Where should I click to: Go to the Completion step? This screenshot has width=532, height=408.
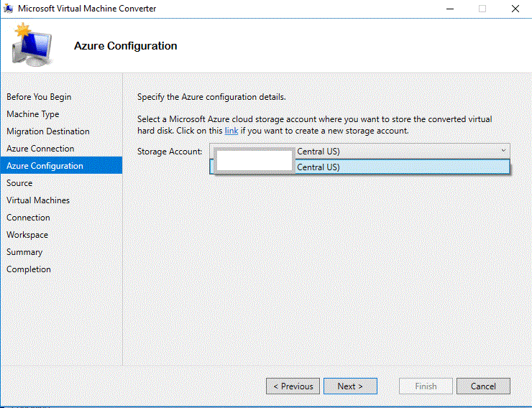tap(29, 269)
